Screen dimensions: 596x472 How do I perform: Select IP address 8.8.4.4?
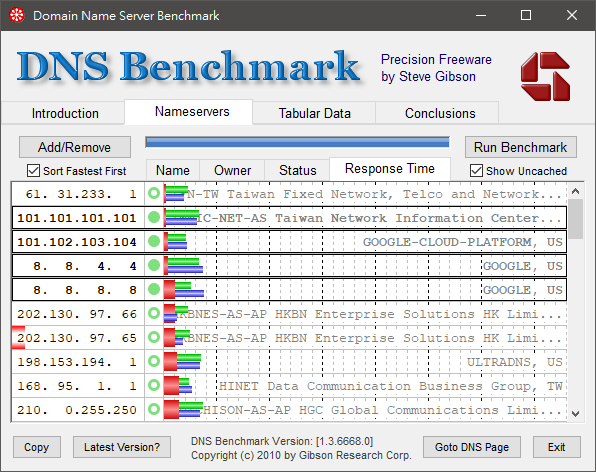point(85,266)
